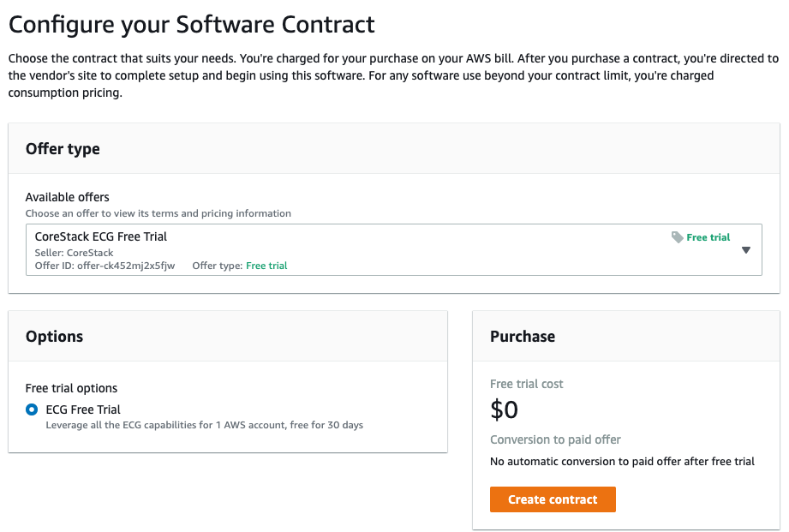Click the Free trial tag icon

point(678,237)
